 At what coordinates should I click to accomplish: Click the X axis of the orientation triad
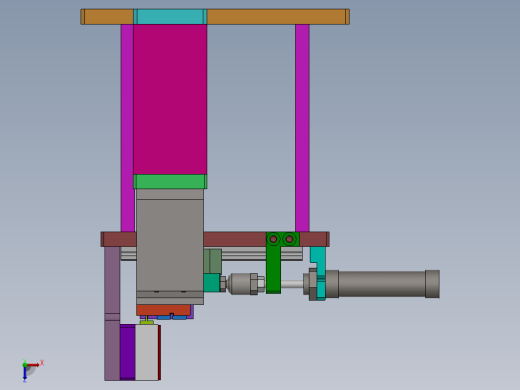click(x=34, y=365)
